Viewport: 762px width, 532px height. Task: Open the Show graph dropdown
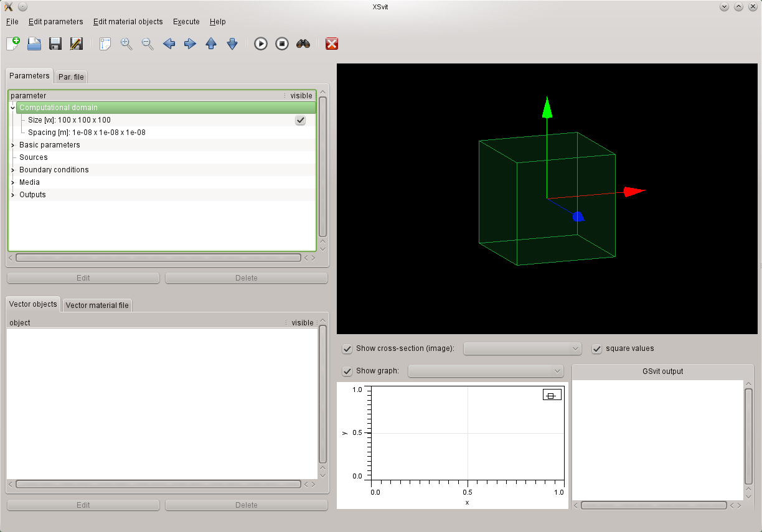tap(485, 371)
